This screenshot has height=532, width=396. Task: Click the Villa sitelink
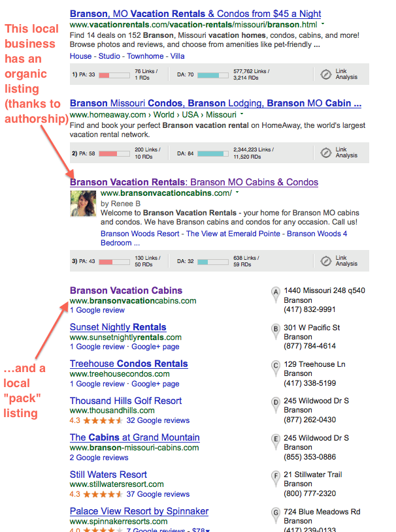(x=177, y=56)
